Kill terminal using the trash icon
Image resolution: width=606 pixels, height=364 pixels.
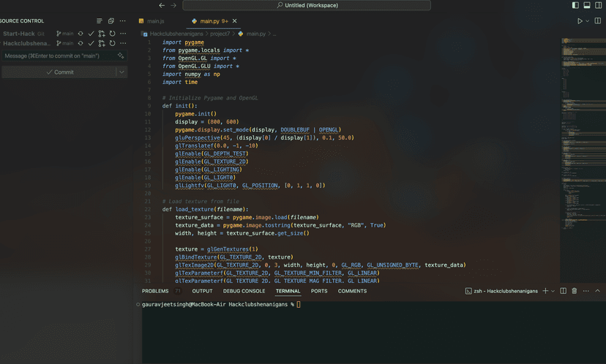575,291
